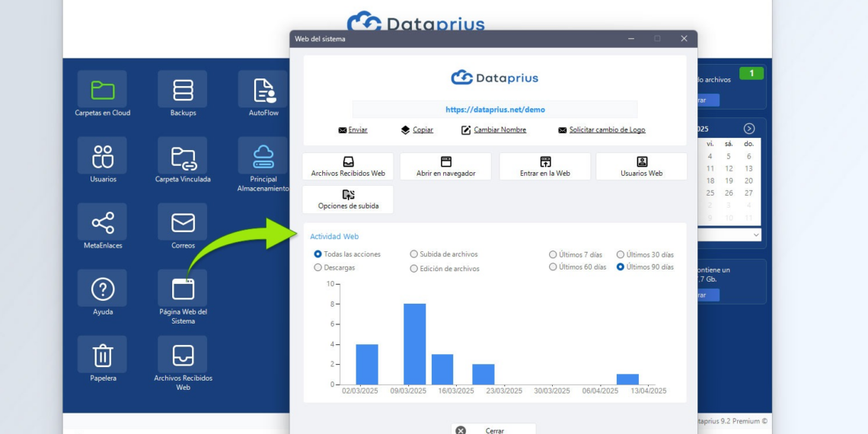Open the Papelera trash icon
868x434 pixels.
click(x=103, y=355)
